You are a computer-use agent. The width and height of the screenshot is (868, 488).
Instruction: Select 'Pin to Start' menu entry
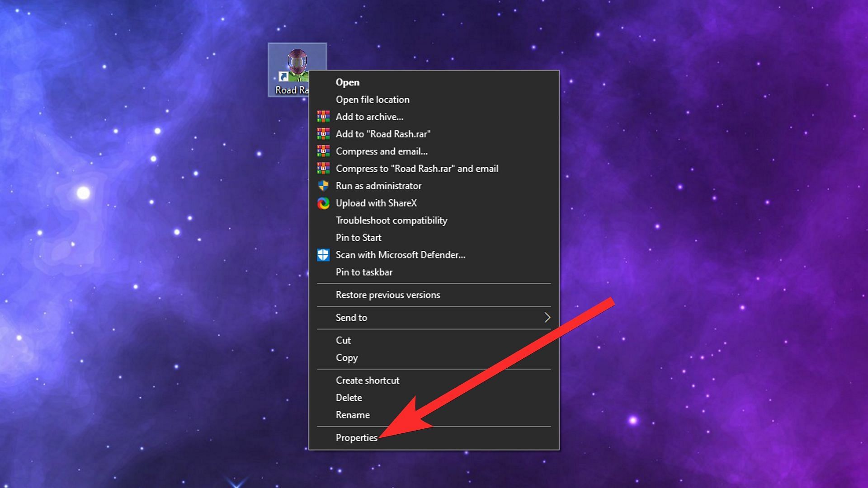click(x=359, y=237)
